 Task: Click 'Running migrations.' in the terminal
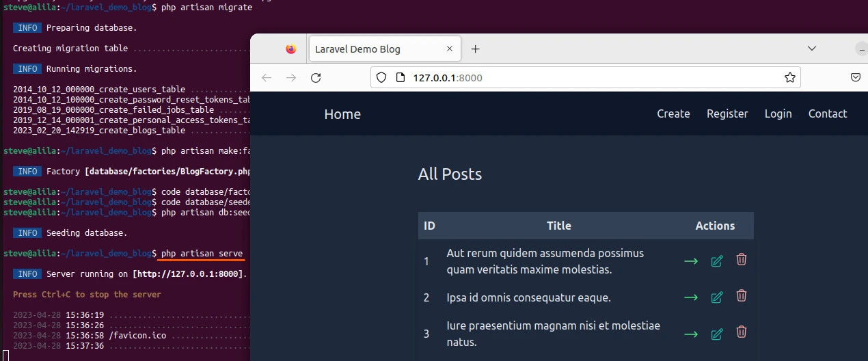(x=92, y=69)
